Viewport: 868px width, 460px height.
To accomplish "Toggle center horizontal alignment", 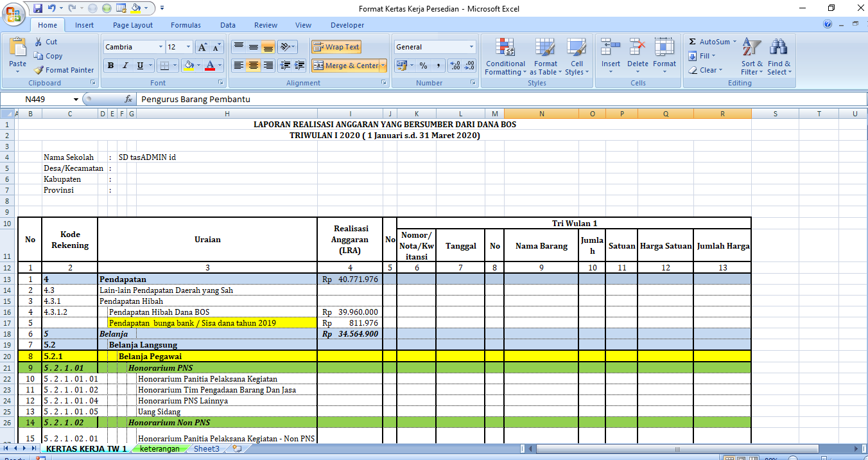I will [x=253, y=66].
